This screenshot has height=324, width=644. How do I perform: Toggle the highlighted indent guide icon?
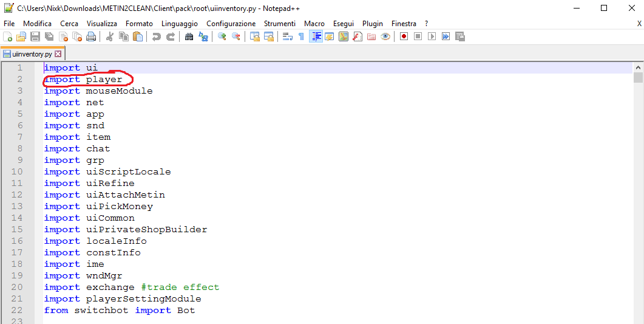pos(316,36)
